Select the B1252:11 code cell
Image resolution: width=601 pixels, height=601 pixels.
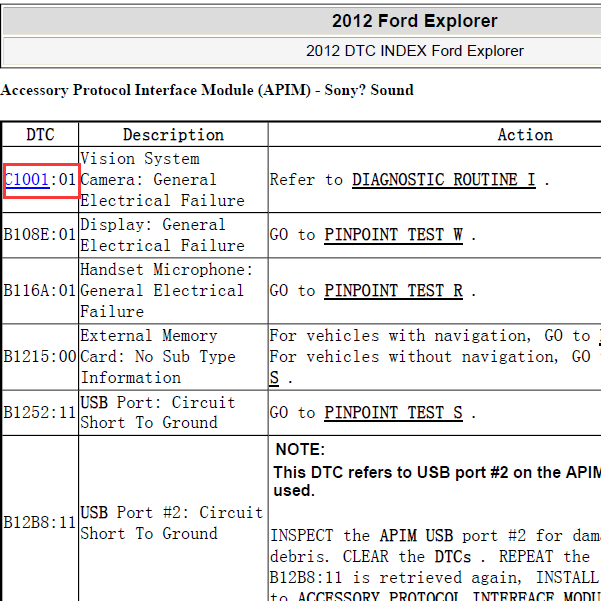coord(40,413)
